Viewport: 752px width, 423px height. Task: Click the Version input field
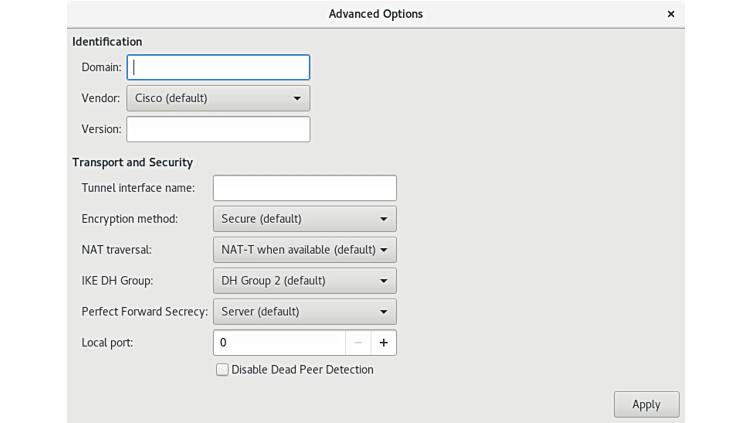point(218,129)
